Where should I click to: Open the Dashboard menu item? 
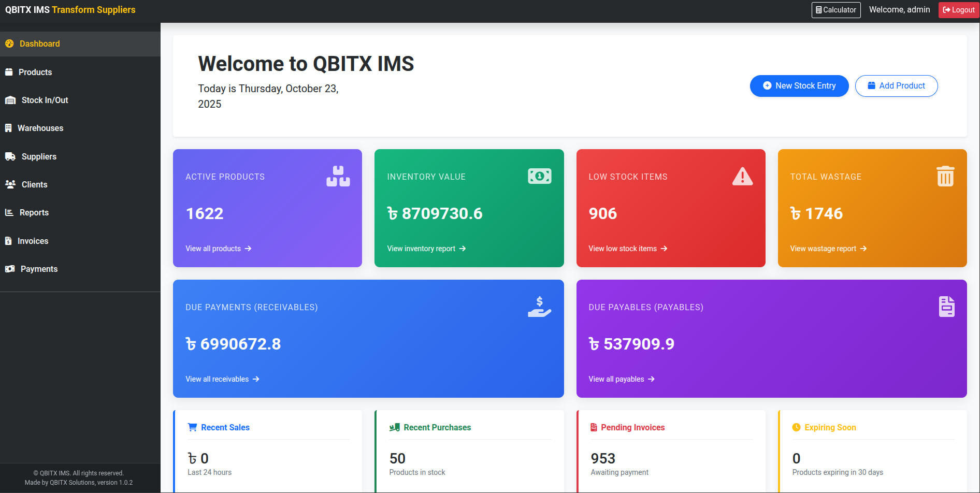pos(39,44)
